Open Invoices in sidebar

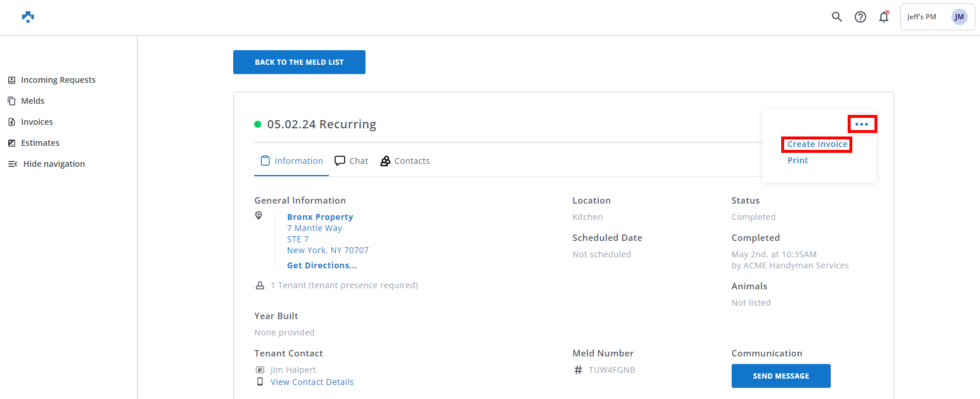(37, 122)
